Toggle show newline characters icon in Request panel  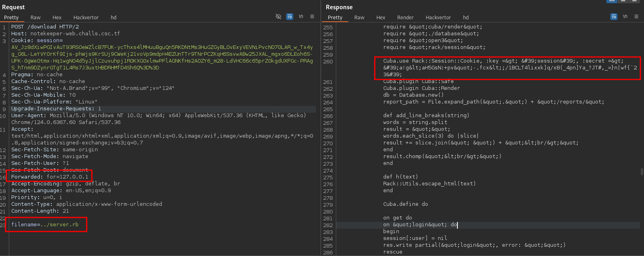click(301, 16)
